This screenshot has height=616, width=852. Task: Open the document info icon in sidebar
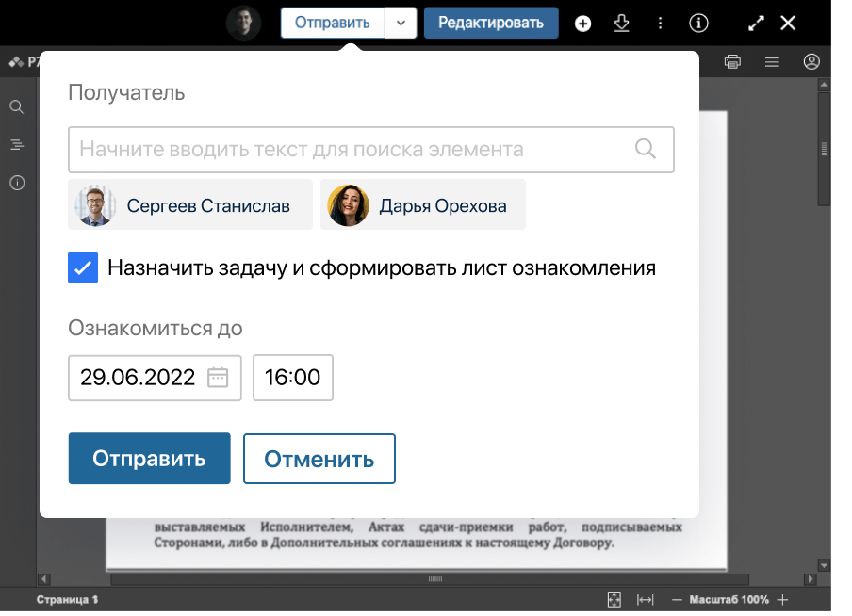(17, 183)
